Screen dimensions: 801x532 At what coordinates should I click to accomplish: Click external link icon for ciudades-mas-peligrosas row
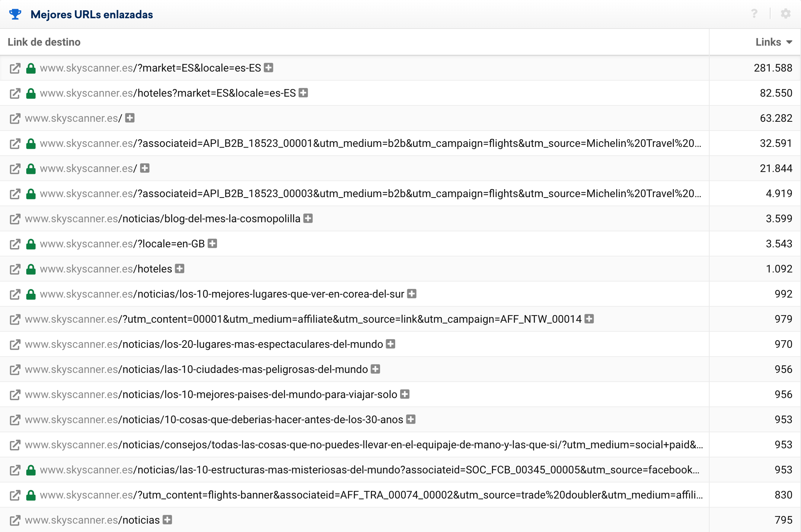15,370
